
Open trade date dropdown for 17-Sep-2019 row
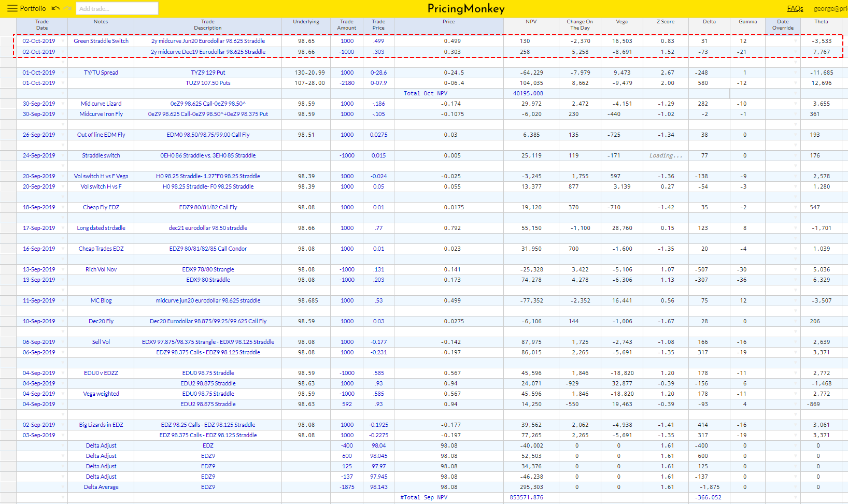coord(63,228)
